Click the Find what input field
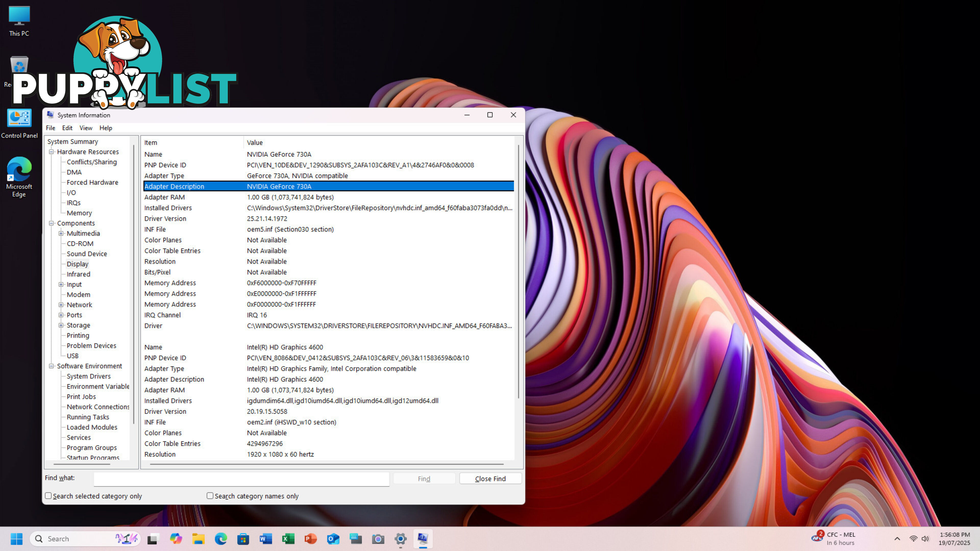This screenshot has width=980, height=551. coord(242,479)
